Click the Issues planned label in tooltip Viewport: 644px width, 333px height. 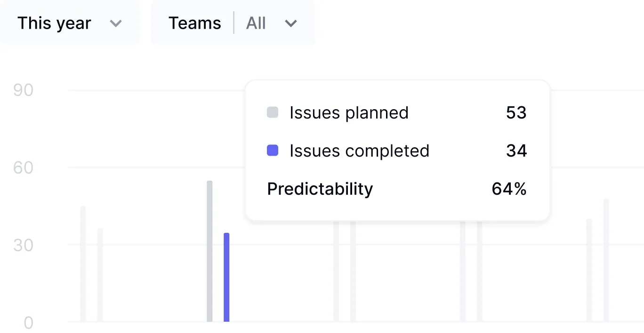click(349, 113)
